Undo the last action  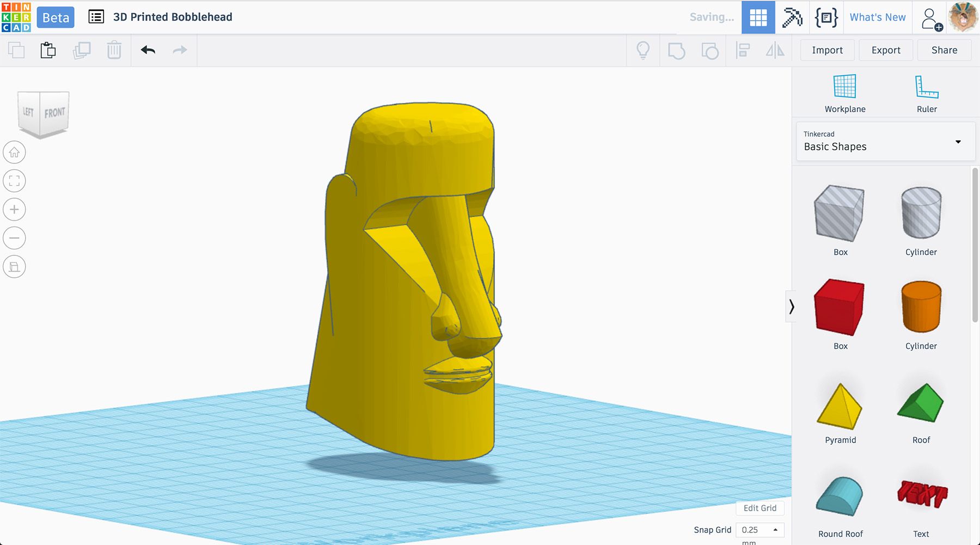[x=147, y=50]
